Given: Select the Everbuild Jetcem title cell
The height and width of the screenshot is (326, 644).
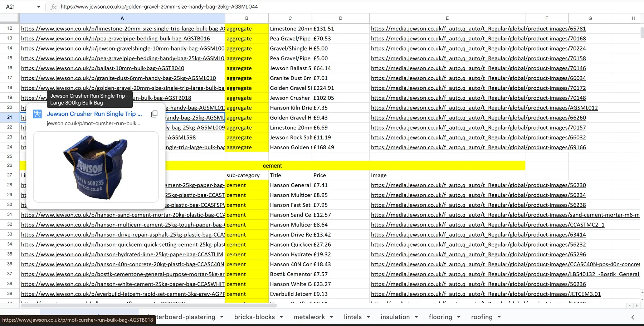Looking at the screenshot, I should [290, 294].
